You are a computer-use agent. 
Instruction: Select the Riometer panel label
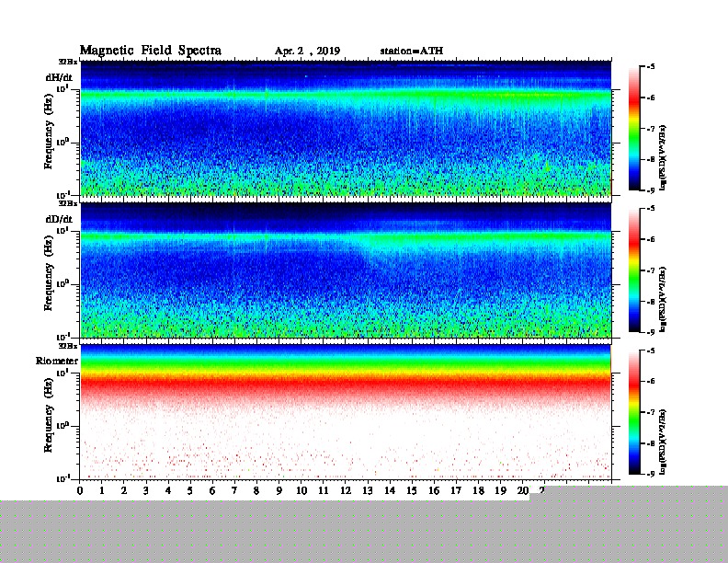(57, 361)
